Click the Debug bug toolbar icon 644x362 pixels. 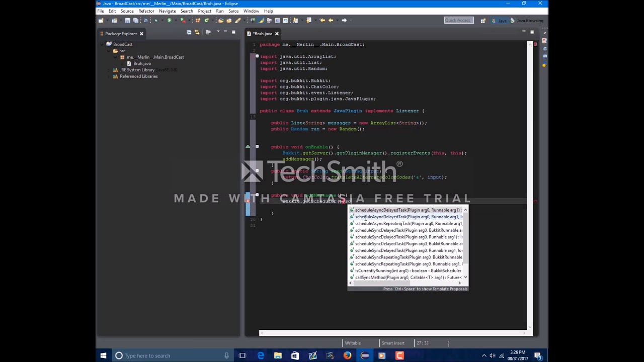[155, 21]
